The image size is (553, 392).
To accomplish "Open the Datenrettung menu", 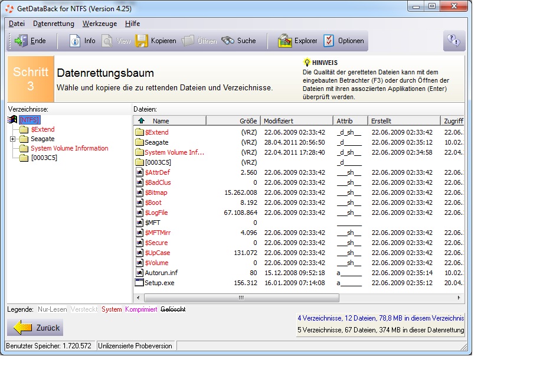I will point(54,24).
